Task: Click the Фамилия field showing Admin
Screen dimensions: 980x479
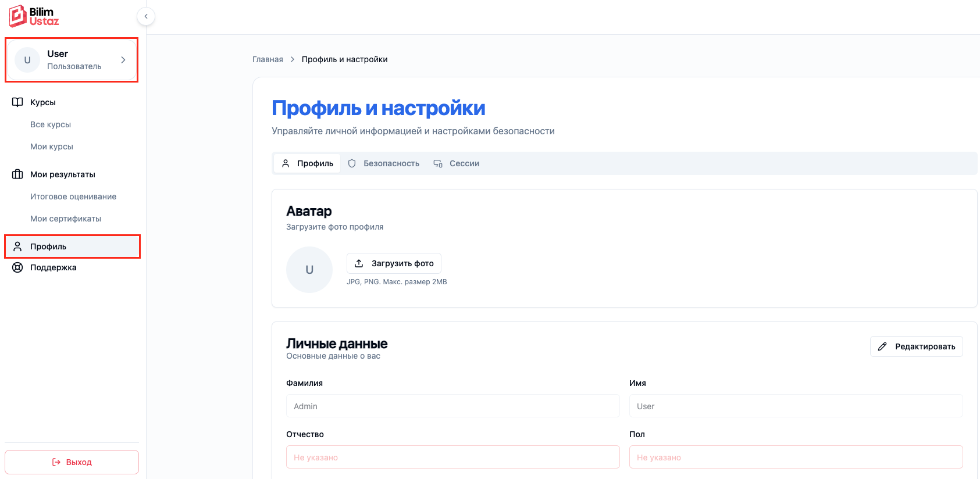Action: click(453, 406)
